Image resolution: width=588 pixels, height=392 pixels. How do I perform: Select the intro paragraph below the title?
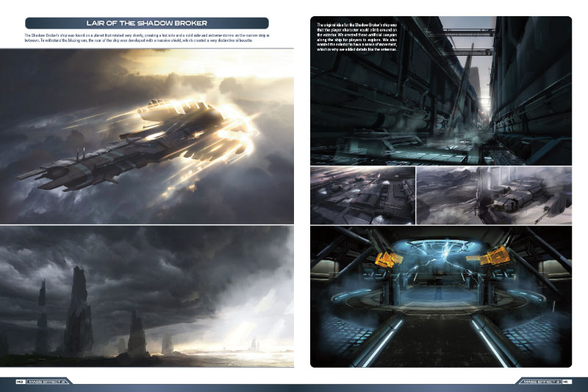pyautogui.click(x=147, y=38)
